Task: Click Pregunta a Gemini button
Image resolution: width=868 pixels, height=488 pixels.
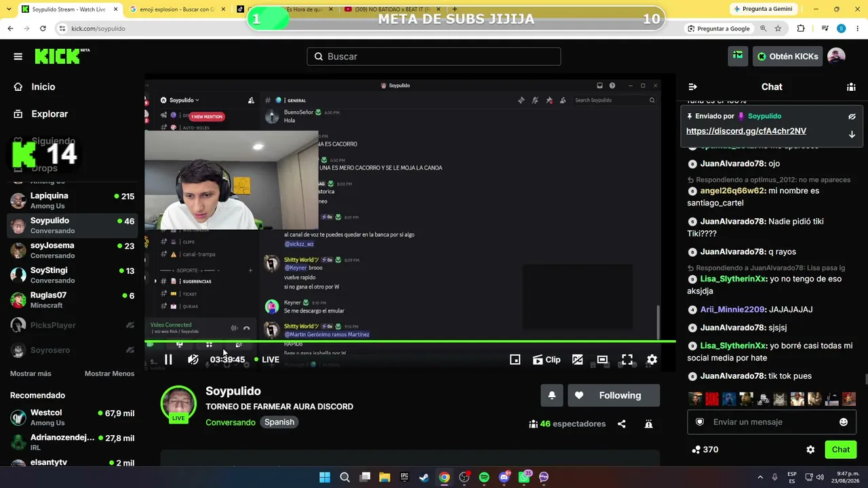Action: (763, 9)
